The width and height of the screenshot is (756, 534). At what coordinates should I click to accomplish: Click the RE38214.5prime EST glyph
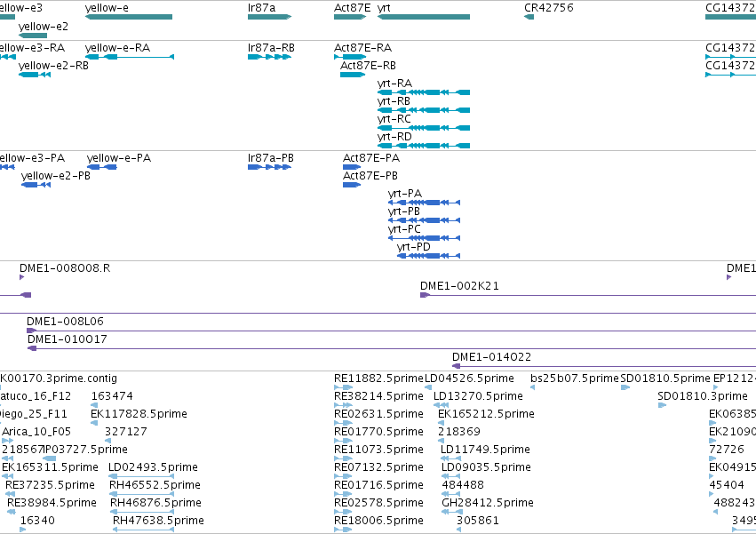pos(343,405)
